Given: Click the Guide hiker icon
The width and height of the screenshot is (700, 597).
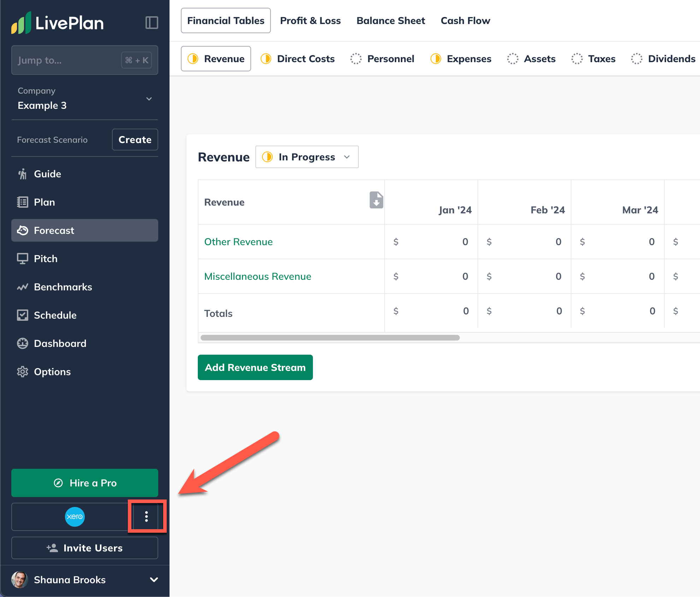Looking at the screenshot, I should [x=22, y=174].
